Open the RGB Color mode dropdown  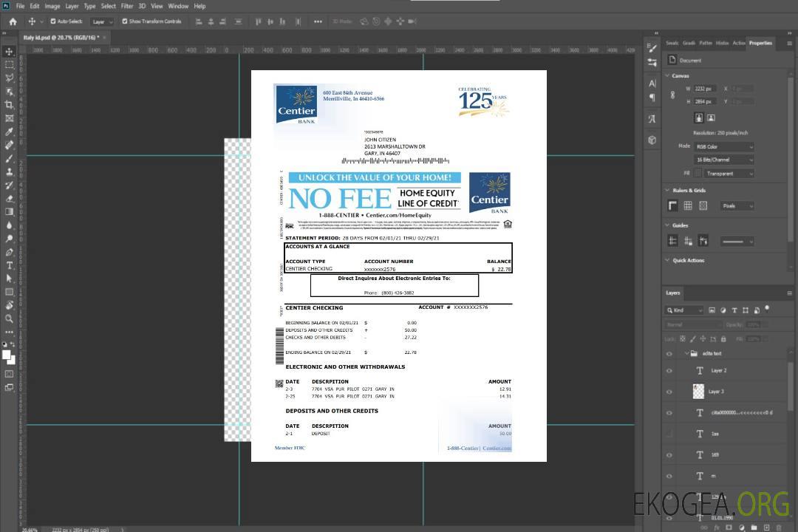723,146
